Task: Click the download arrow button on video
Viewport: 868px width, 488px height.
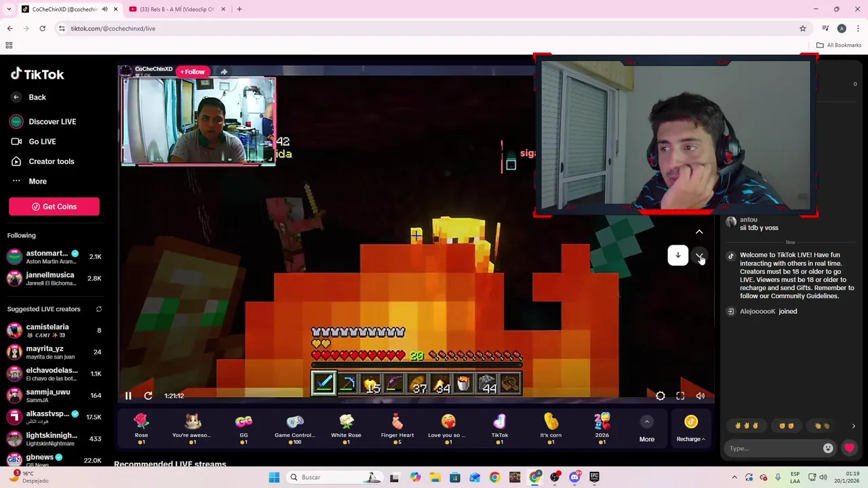Action: (677, 256)
